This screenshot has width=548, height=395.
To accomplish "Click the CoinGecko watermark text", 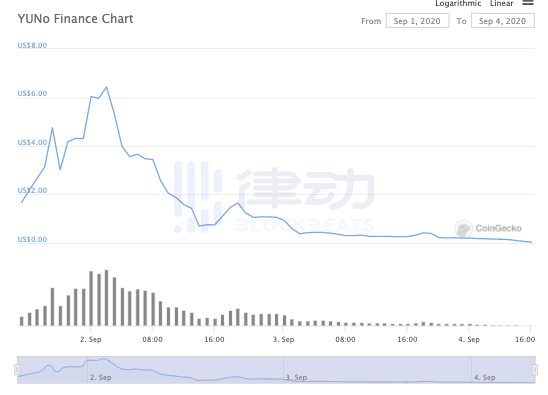I will pos(498,229).
